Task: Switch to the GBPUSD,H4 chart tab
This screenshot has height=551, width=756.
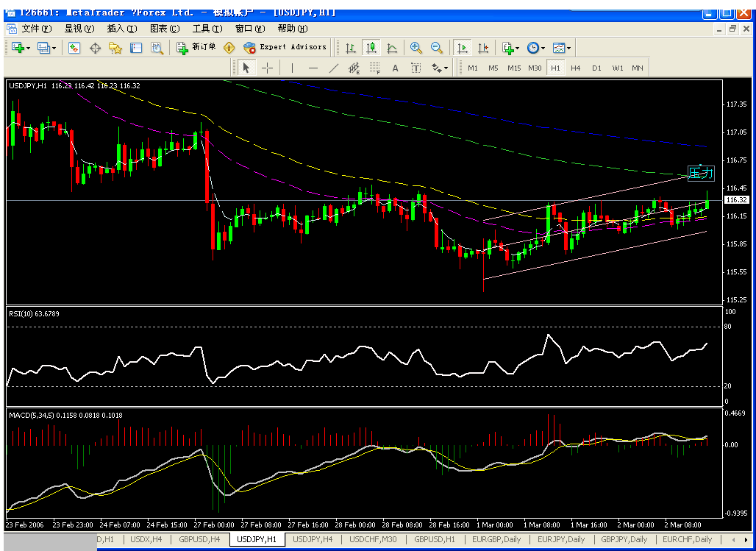Action: [199, 539]
